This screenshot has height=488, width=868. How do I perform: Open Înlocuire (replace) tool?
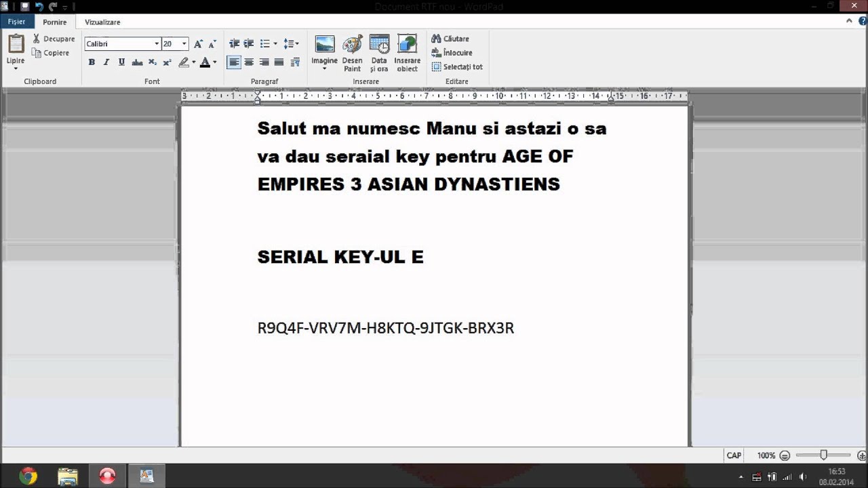[x=452, y=53]
